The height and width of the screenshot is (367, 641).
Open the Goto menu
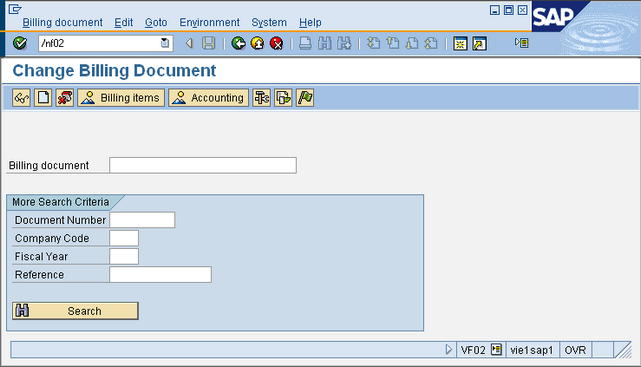pyautogui.click(x=156, y=22)
